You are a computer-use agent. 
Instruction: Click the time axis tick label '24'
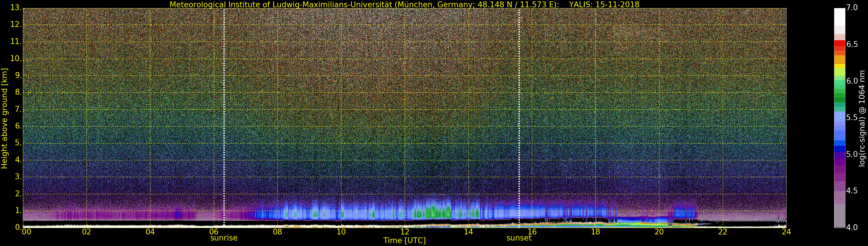(x=786, y=232)
